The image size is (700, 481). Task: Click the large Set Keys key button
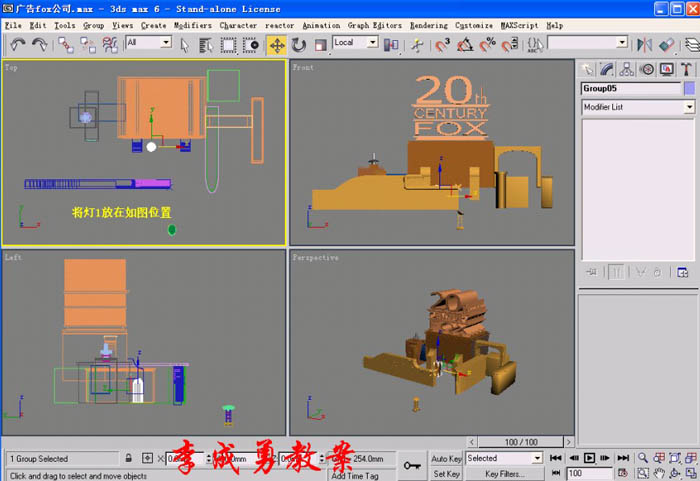click(x=412, y=466)
